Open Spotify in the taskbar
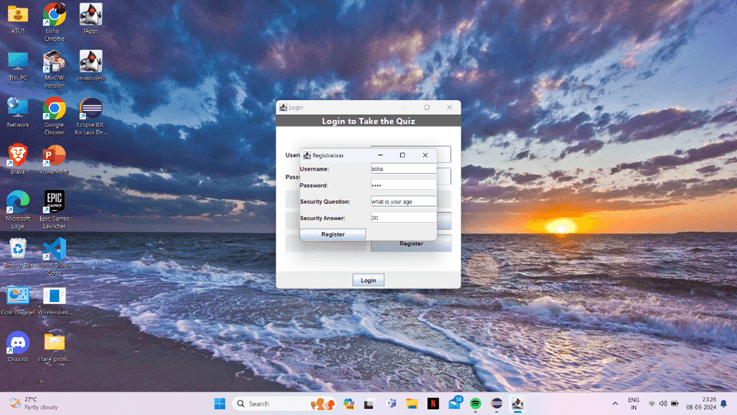This screenshot has height=415, width=737. pos(475,404)
